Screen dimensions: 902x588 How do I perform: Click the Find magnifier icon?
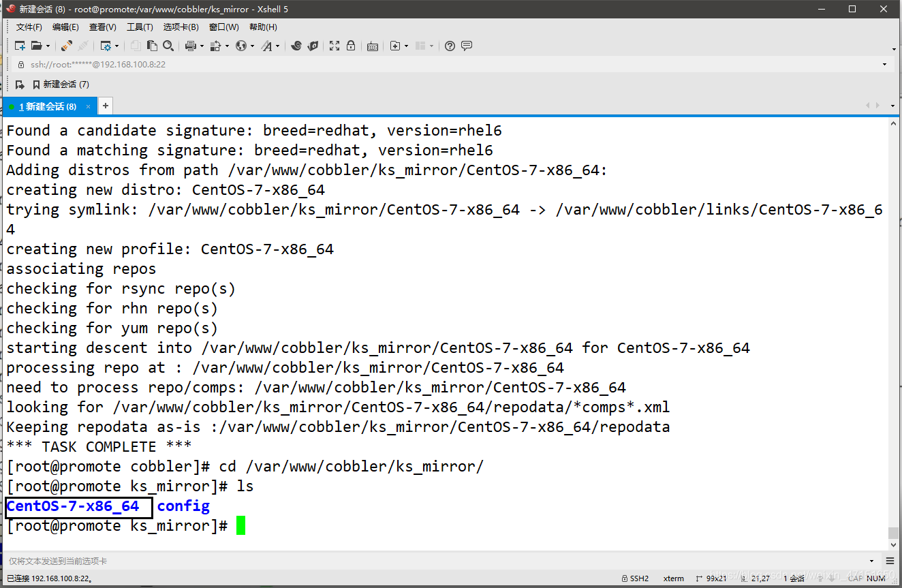[168, 46]
